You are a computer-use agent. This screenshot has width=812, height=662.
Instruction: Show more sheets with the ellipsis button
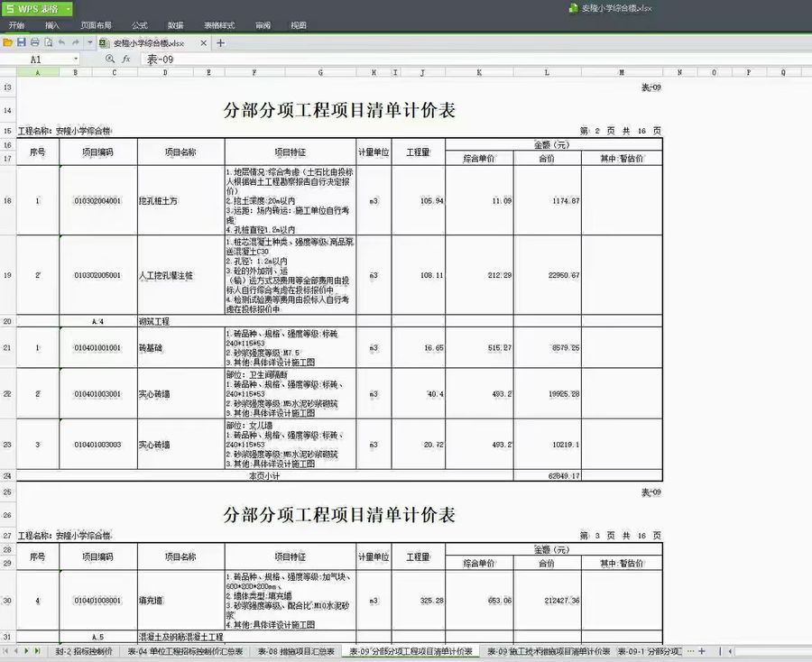click(x=690, y=651)
